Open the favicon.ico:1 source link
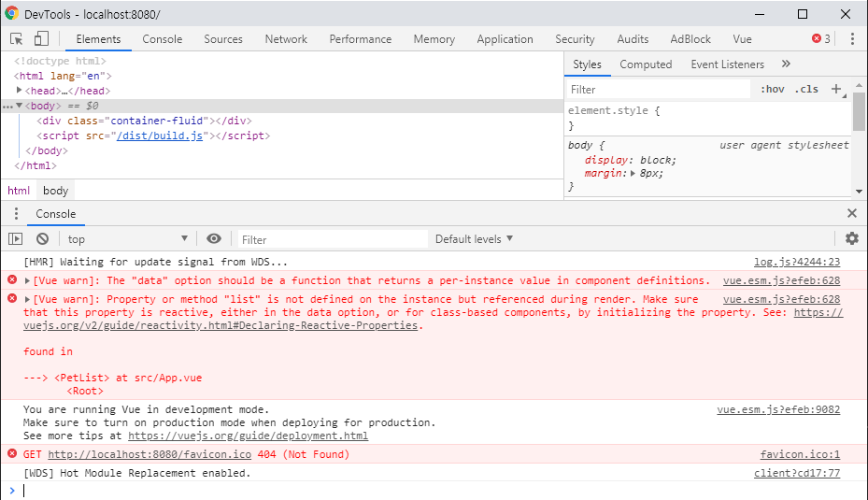This screenshot has height=500, width=868. pos(800,454)
